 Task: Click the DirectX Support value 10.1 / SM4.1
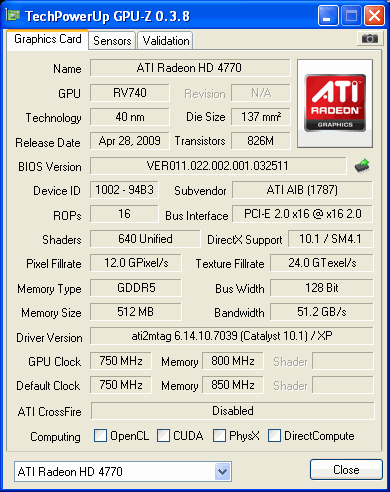pos(330,239)
